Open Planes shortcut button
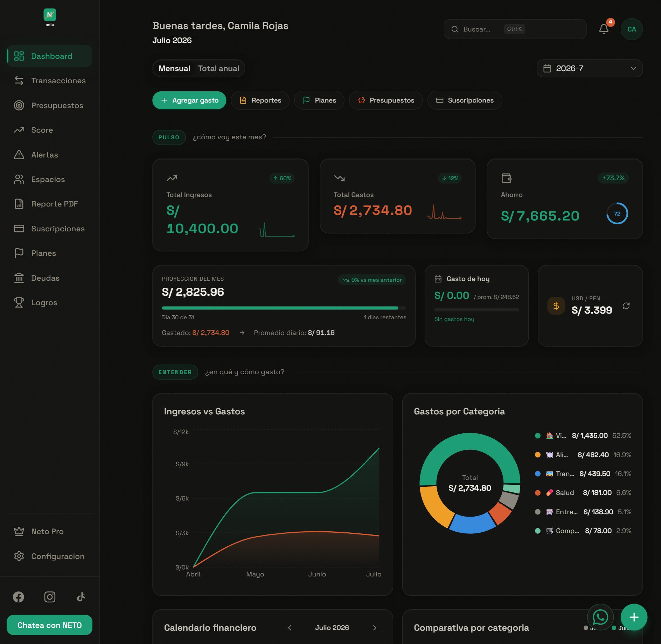The image size is (661, 644). [x=319, y=100]
